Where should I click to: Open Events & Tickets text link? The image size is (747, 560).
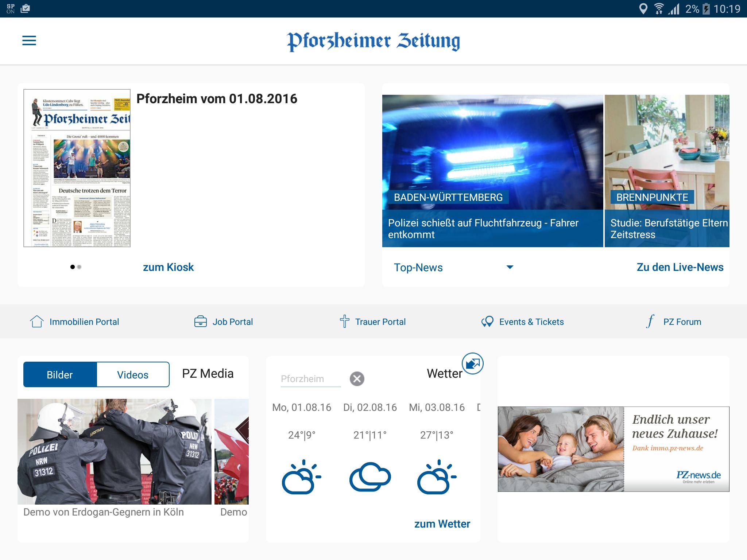click(x=531, y=322)
